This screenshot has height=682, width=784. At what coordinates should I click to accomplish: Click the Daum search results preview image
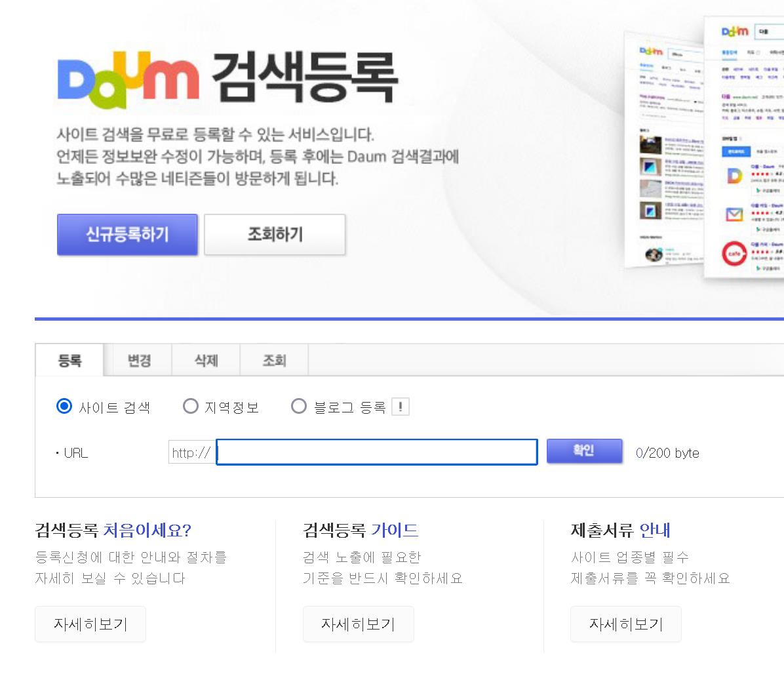coord(704,148)
